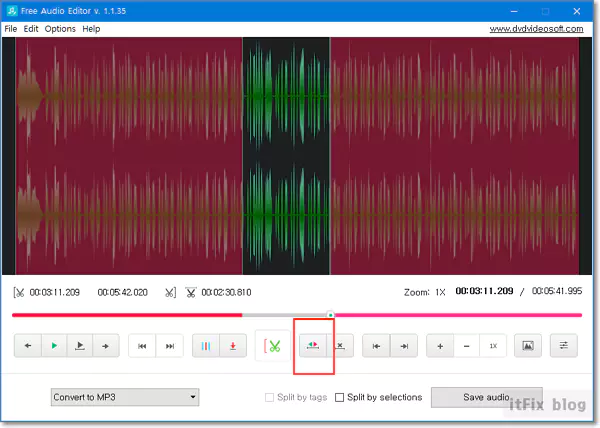Jump to next tag button

click(x=170, y=346)
